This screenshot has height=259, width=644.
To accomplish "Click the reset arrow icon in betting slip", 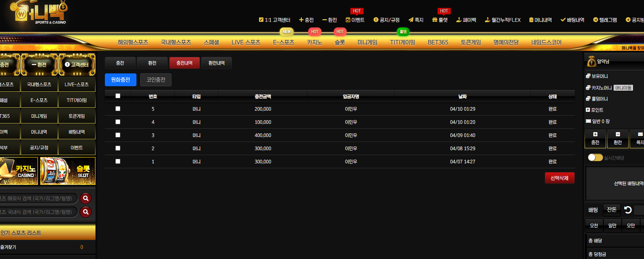I will click(x=627, y=210).
